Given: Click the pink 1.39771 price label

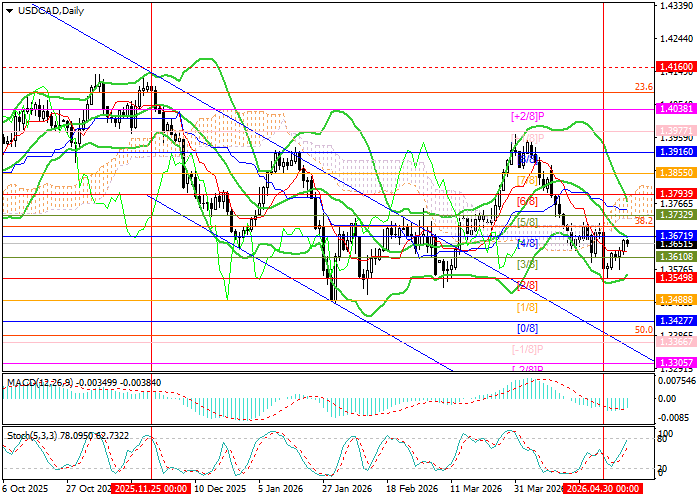Looking at the screenshot, I should (676, 131).
